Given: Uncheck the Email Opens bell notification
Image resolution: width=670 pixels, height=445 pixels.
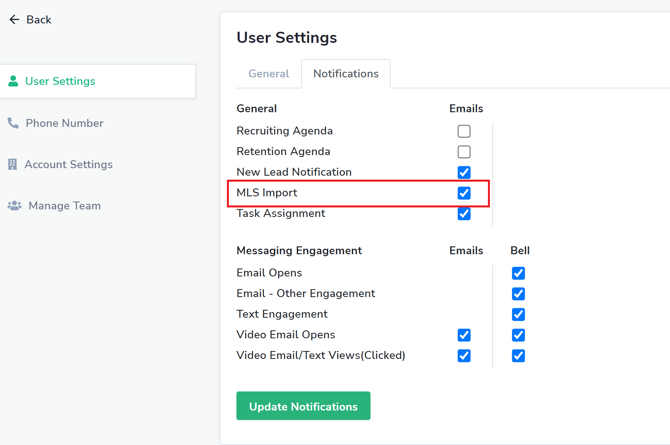Looking at the screenshot, I should [x=518, y=273].
